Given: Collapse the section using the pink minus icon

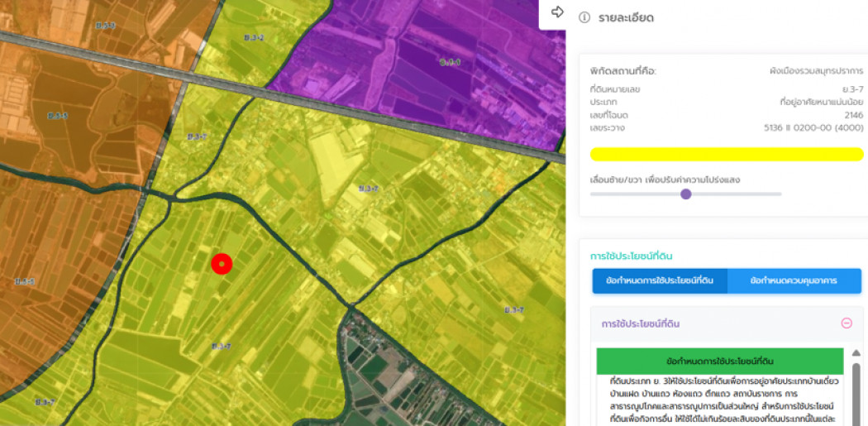Looking at the screenshot, I should pos(847,323).
